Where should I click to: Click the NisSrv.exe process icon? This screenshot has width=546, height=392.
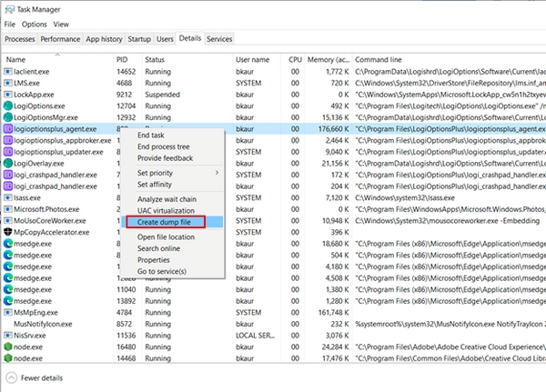click(7, 336)
